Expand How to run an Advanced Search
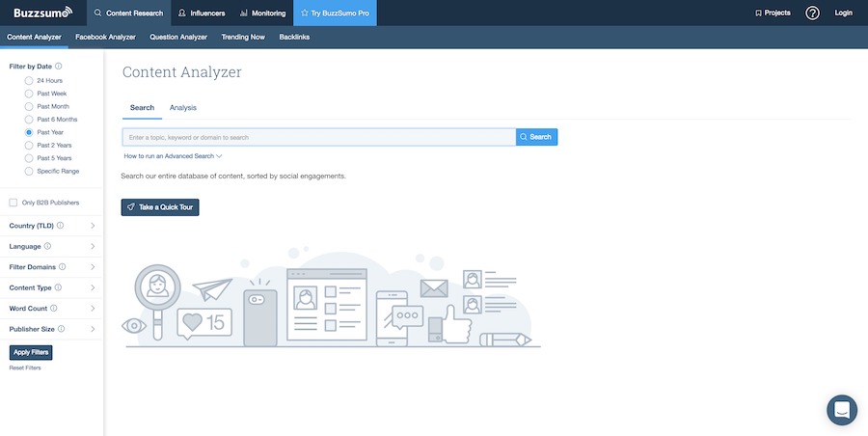Screen dimensions: 868x436 coord(174,156)
